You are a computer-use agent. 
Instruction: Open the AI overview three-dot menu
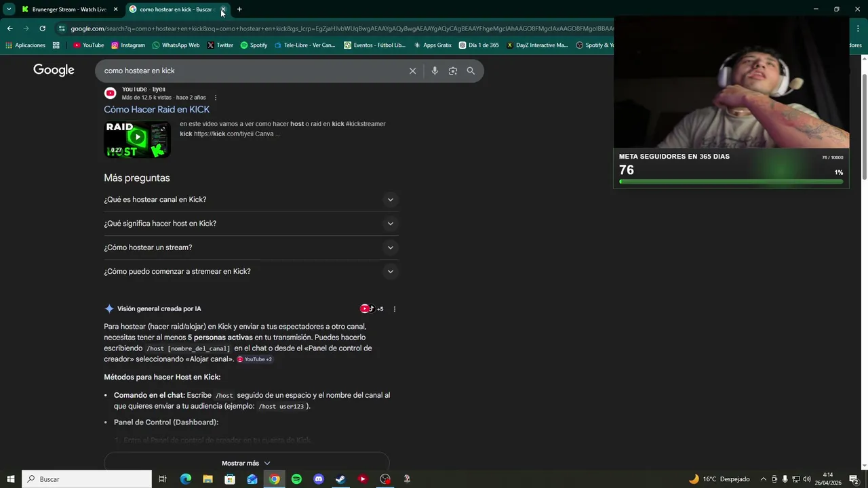(x=395, y=309)
